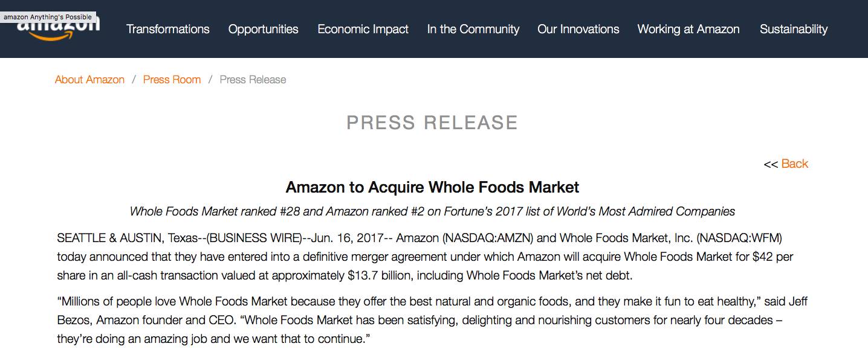Open the Transformations menu item
868x352 pixels.
[x=167, y=29]
